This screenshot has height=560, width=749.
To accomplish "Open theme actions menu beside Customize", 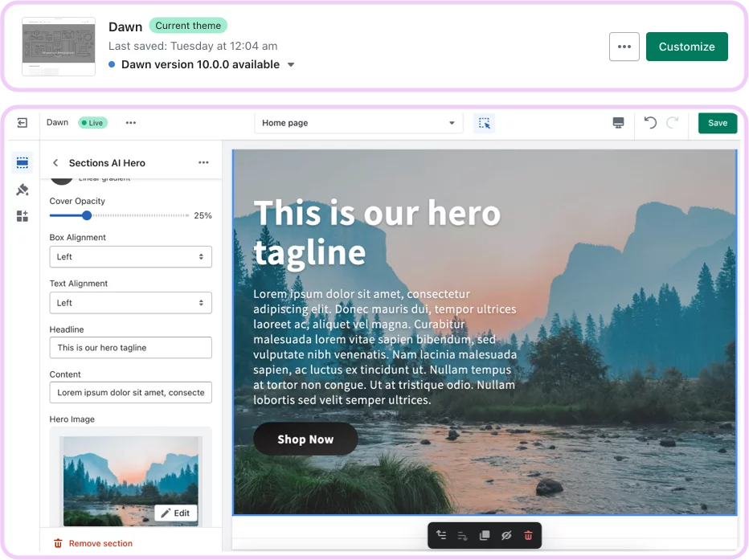I will click(624, 47).
